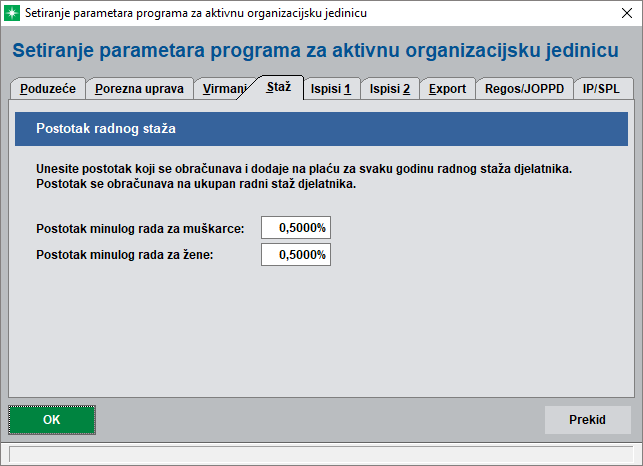
Task: Select the Virmani tab
Action: (223, 89)
